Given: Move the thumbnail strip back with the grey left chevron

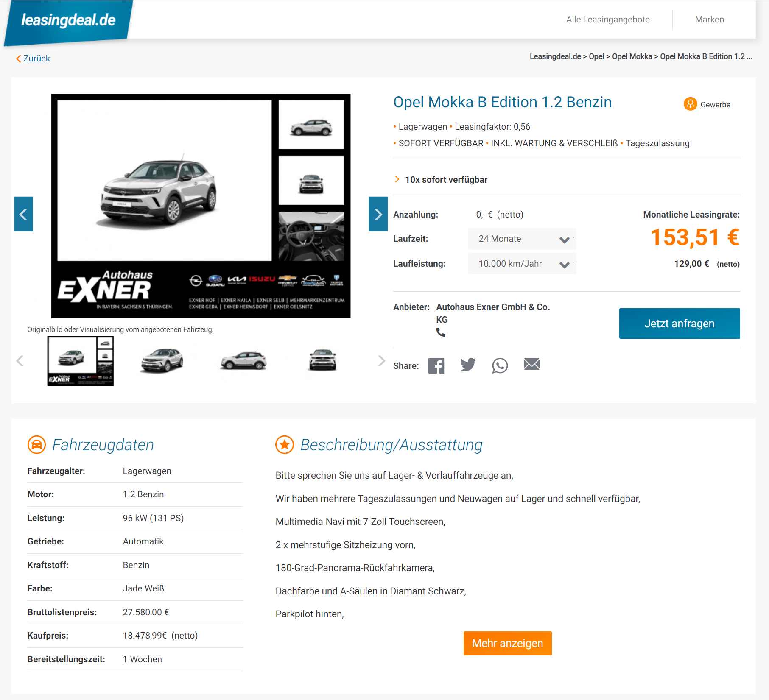Looking at the screenshot, I should (x=20, y=361).
